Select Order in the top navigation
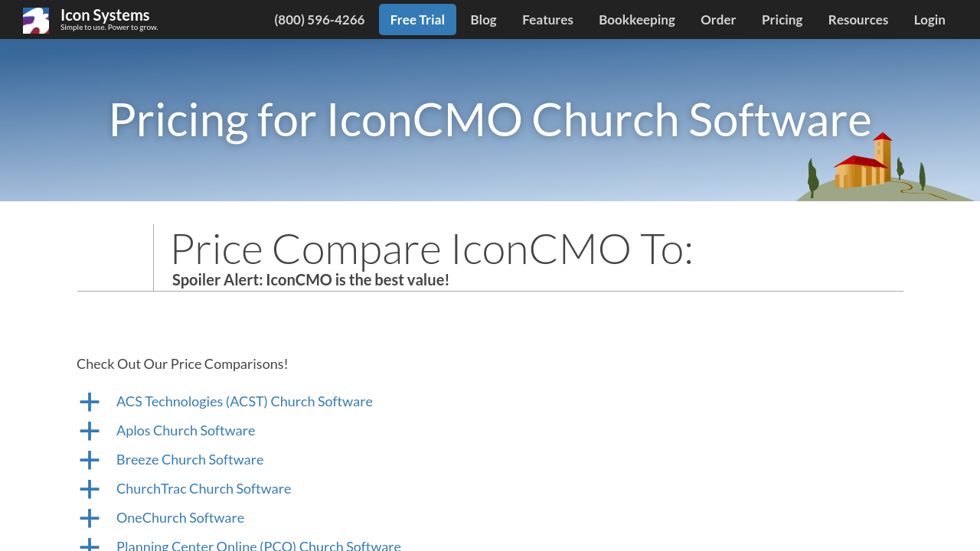The image size is (980, 551). click(718, 20)
